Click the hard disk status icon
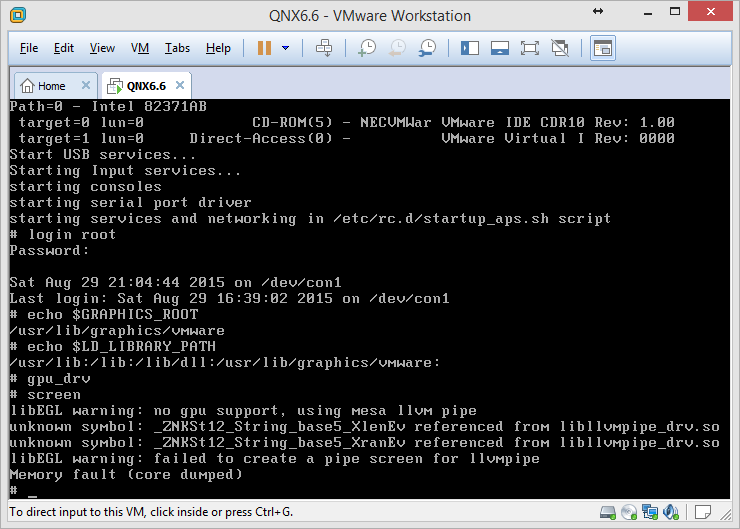This screenshot has width=740, height=529. tap(606, 512)
